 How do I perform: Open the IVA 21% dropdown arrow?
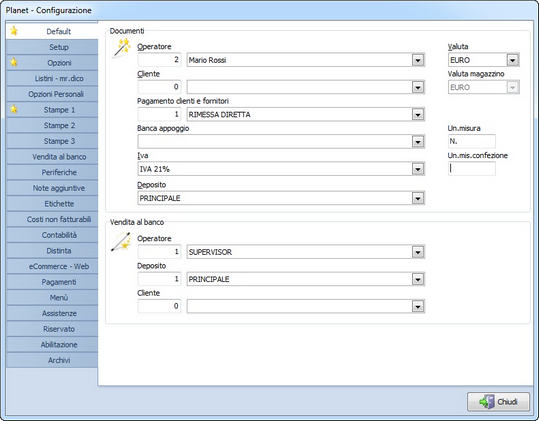[418, 169]
